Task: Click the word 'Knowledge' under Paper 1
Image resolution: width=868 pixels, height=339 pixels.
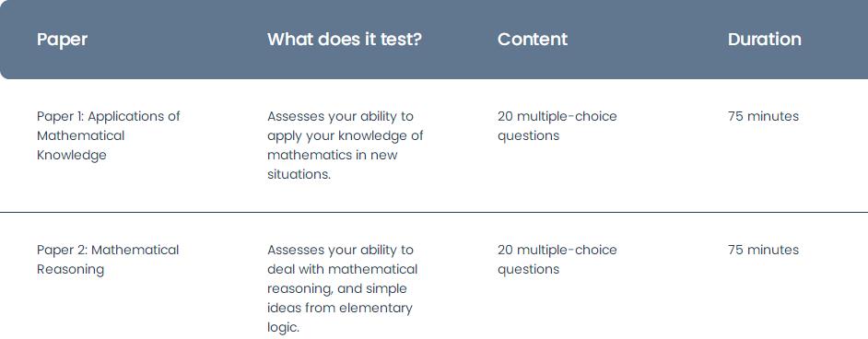Action: (71, 156)
